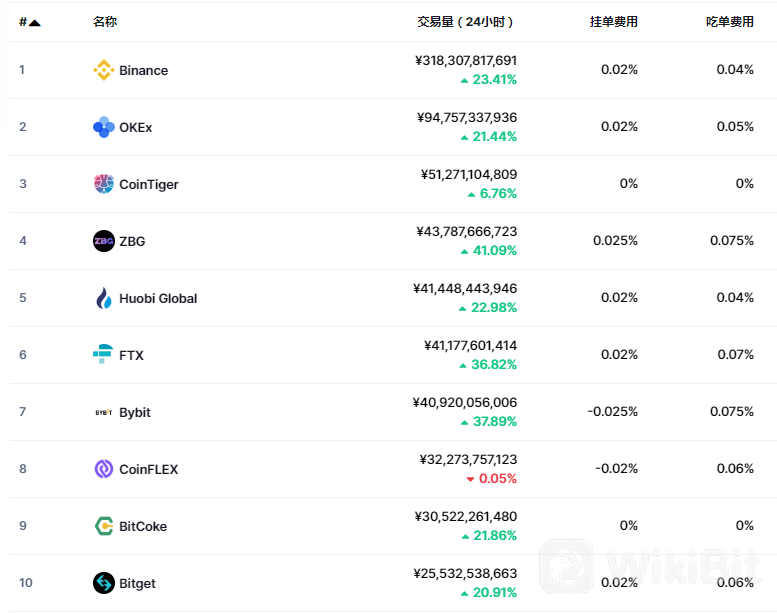This screenshot has height=614, width=777.
Task: Click the Binance logo icon
Action: [104, 70]
